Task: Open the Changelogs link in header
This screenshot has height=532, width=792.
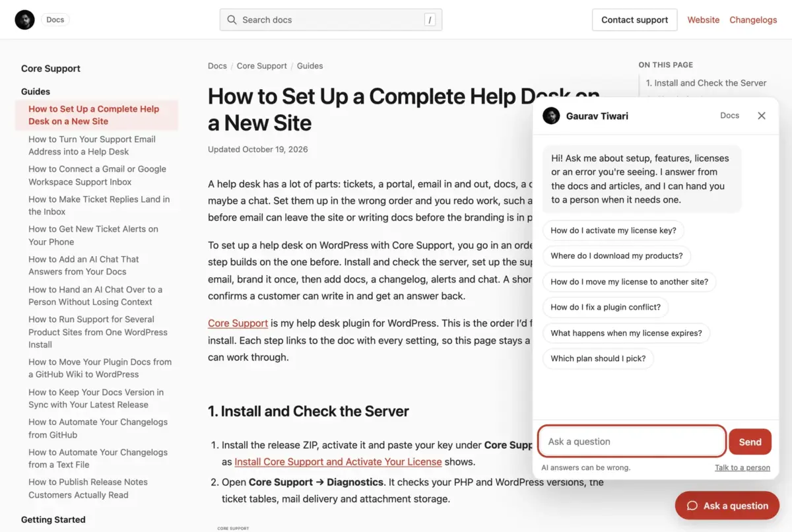Action: (753, 20)
